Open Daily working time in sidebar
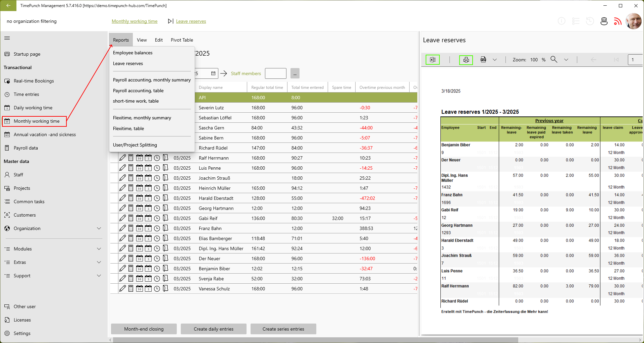Viewport: 644px width, 343px height. click(33, 108)
